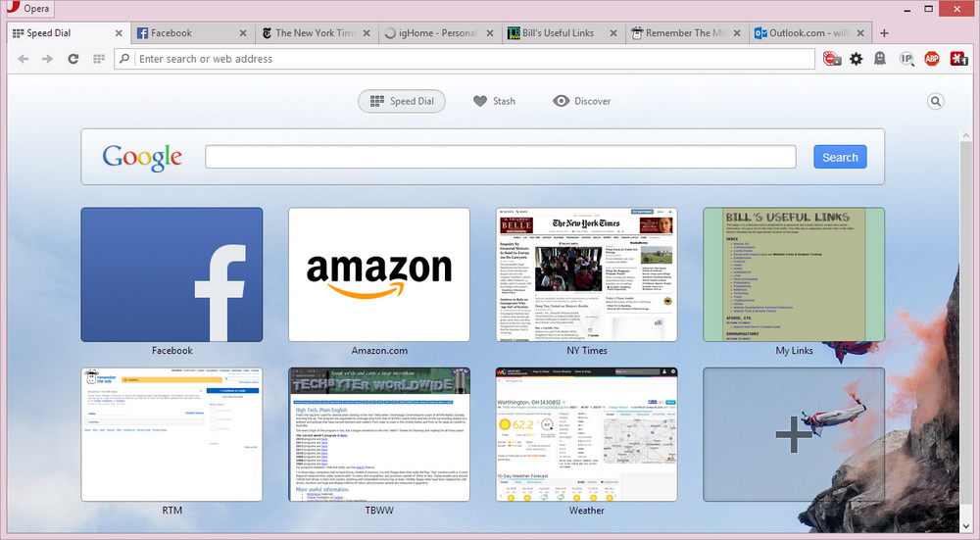Open the RTM speed dial tile
The image size is (980, 540).
pos(171,434)
